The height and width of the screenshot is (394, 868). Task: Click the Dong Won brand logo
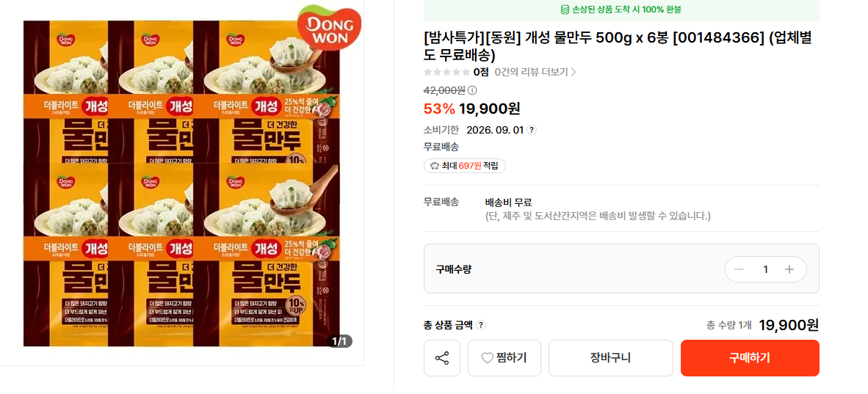pos(328,29)
